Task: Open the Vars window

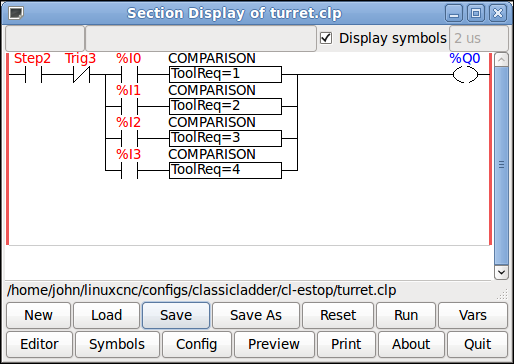Action: tap(473, 315)
